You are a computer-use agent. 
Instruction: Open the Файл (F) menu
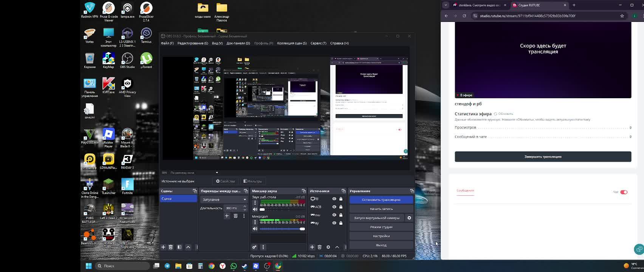point(167,43)
